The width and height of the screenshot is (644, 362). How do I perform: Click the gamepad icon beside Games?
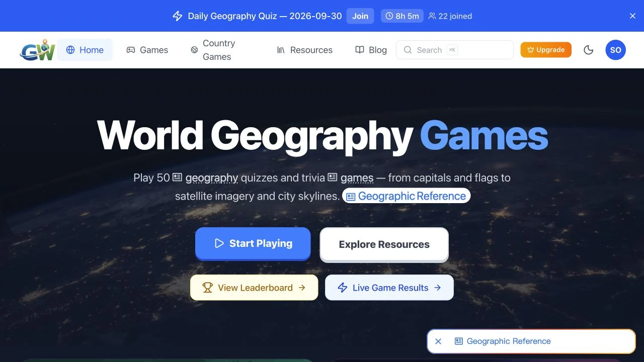click(x=131, y=50)
